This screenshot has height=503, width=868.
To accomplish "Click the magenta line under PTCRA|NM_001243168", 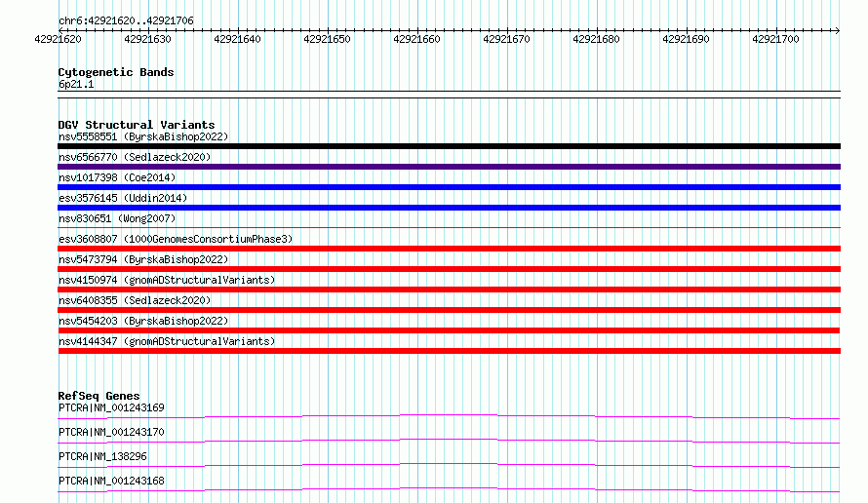I will [x=449, y=489].
